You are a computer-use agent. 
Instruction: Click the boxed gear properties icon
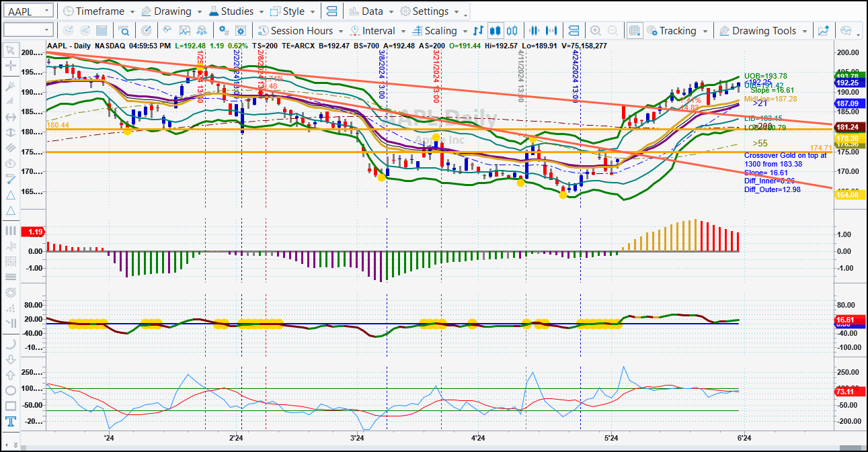(x=241, y=30)
